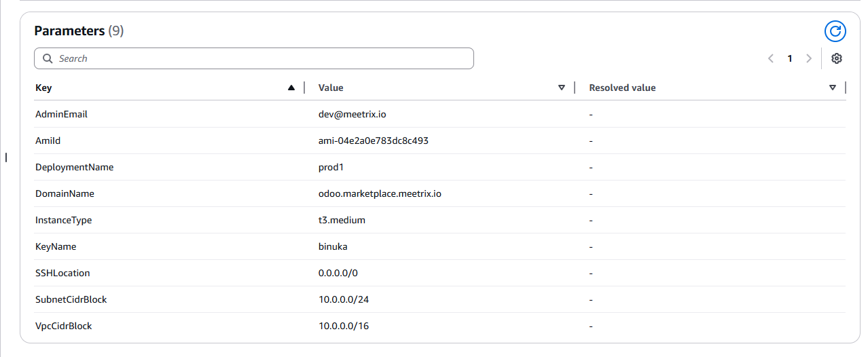Screen dimensions: 868x357
Task: Select page number 1 in pagination
Action: pyautogui.click(x=790, y=58)
